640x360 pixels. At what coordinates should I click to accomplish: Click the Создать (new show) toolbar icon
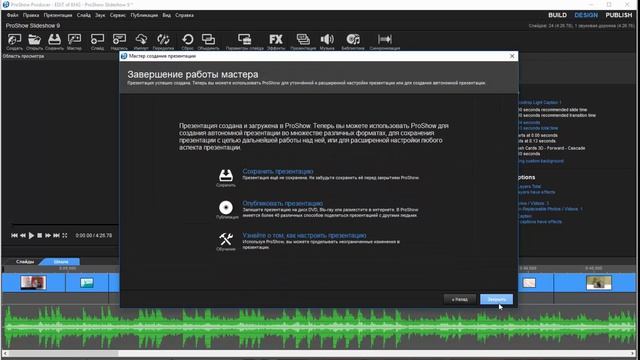pos(14,40)
